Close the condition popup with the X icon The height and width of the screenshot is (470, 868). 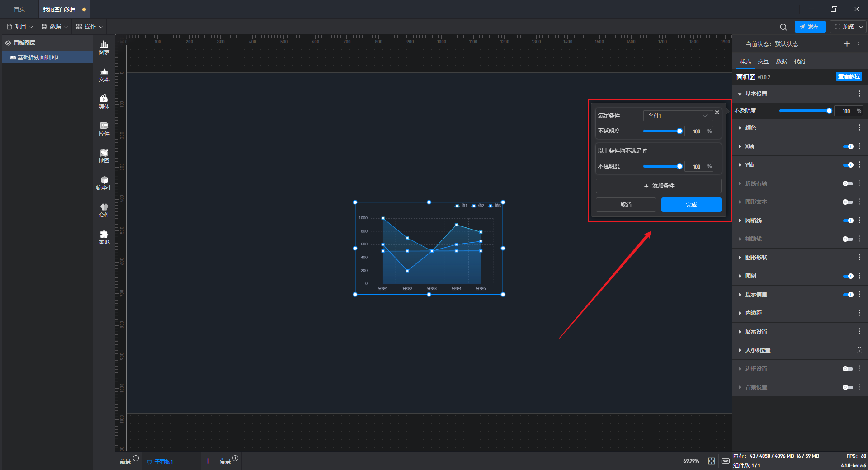point(717,113)
